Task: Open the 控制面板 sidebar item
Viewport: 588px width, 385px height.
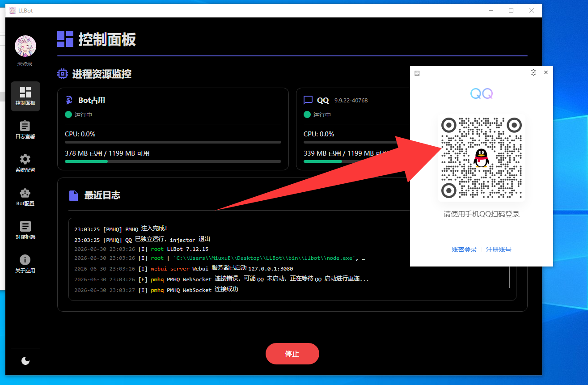Action: [x=25, y=96]
